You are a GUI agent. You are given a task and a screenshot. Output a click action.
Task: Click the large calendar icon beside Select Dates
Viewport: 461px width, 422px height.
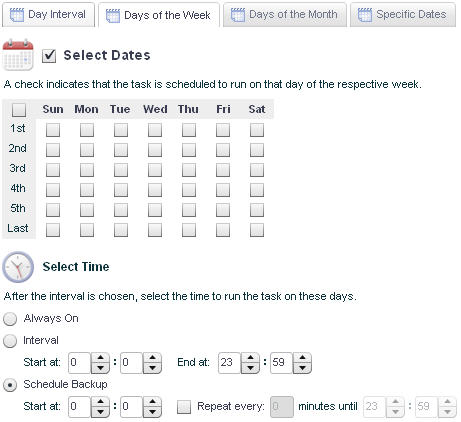(18, 55)
